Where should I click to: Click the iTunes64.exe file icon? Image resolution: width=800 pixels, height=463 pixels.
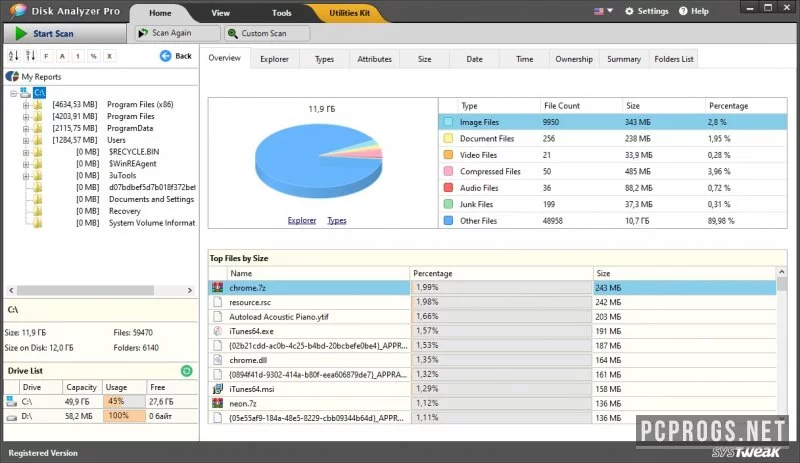[x=218, y=331]
